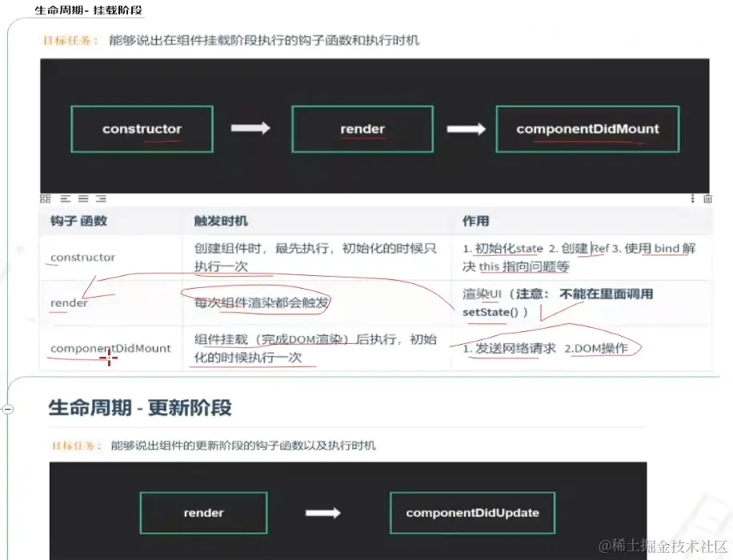This screenshot has width=733, height=560.
Task: Click the 每次组件渲染都会触发 cell
Action: tap(317, 303)
